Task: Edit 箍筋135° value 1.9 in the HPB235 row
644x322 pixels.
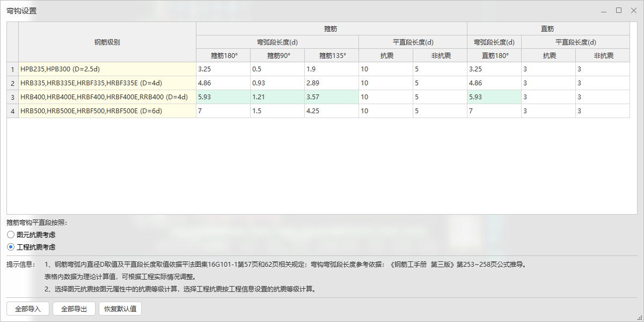Action: [332, 69]
